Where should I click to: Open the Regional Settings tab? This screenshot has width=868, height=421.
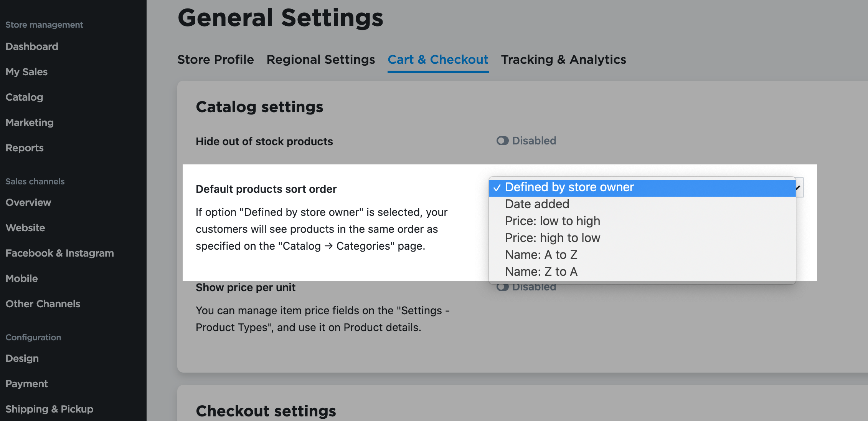[321, 60]
